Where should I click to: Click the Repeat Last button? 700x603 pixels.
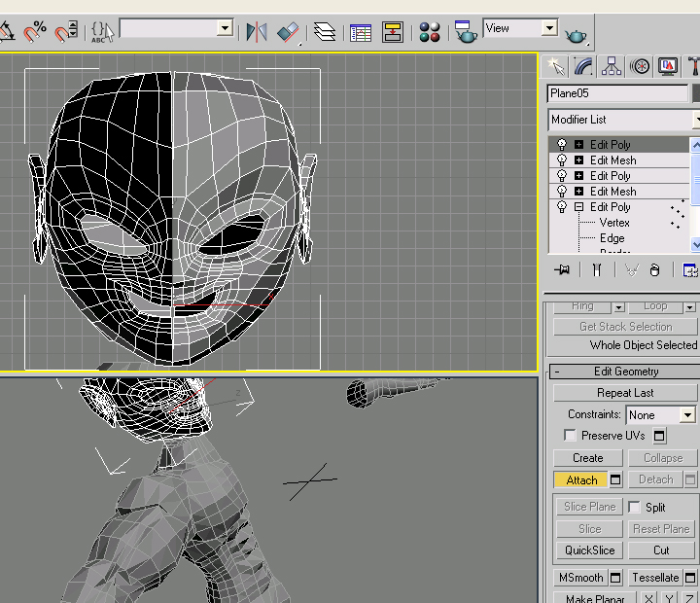pyautogui.click(x=625, y=393)
